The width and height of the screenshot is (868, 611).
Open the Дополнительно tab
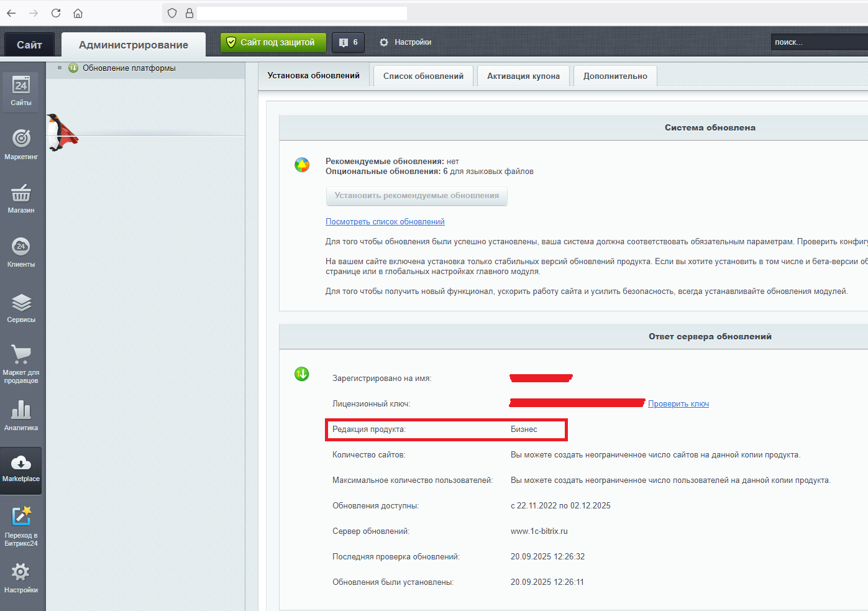[615, 76]
